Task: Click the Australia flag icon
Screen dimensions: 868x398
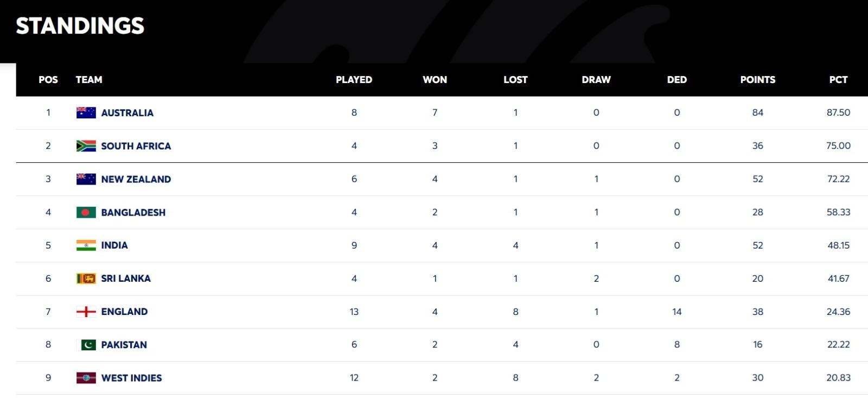Action: tap(86, 112)
